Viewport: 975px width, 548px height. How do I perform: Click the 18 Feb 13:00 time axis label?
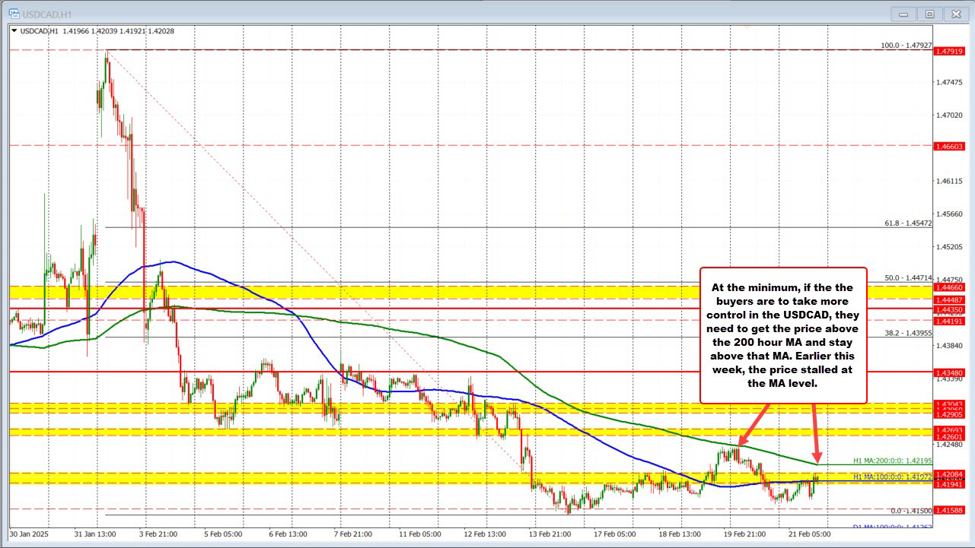click(x=680, y=534)
